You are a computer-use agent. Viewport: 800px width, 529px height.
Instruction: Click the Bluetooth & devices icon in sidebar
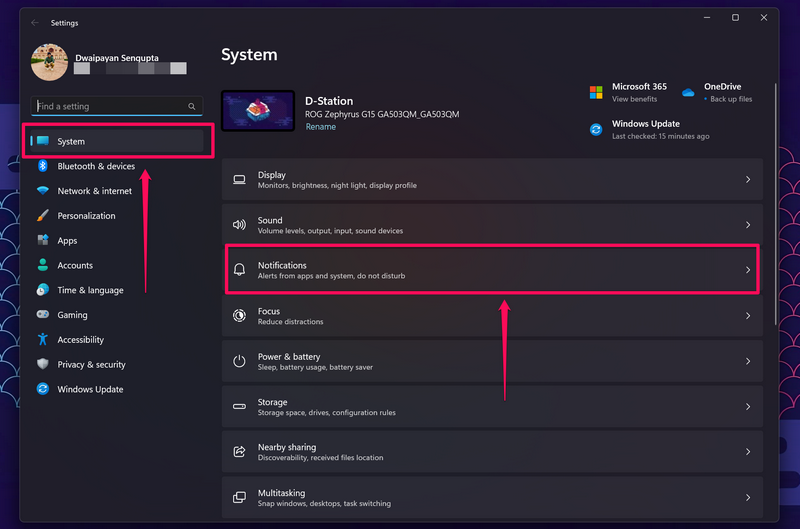pyautogui.click(x=43, y=166)
